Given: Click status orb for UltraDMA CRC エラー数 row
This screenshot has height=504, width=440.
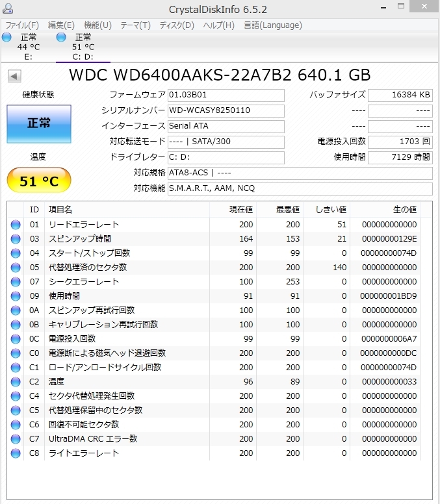Looking at the screenshot, I should click(16, 439).
